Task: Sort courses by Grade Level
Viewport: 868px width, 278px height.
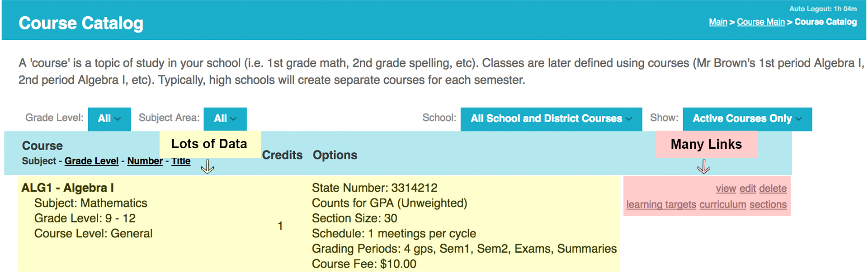Action: coord(91,161)
